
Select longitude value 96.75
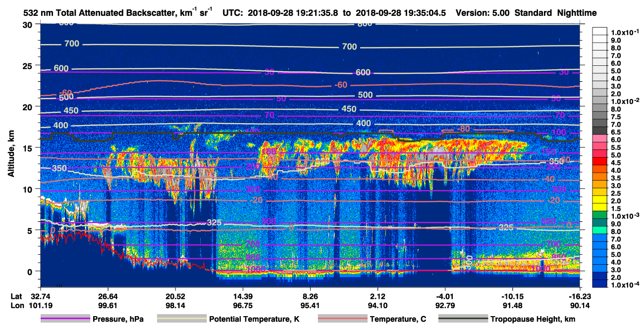[x=242, y=306]
